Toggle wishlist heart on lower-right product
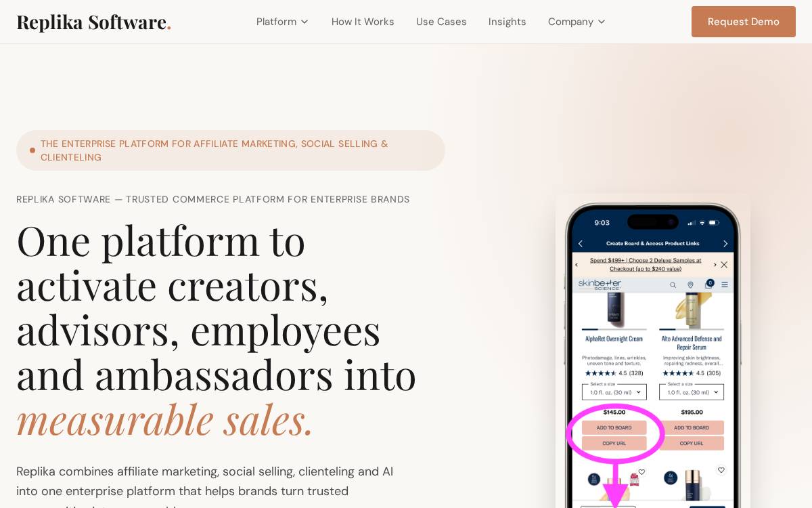The width and height of the screenshot is (812, 508). click(721, 469)
